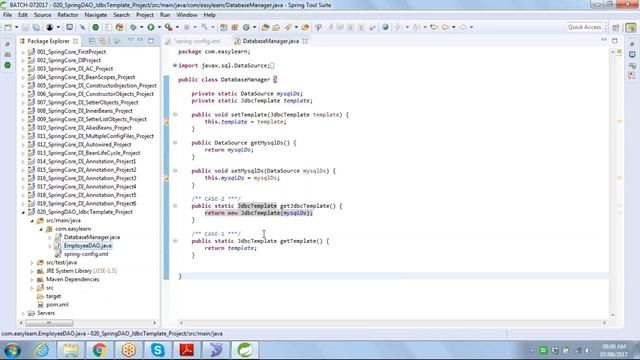Image resolution: width=640 pixels, height=360 pixels.
Task: Click the dark circular profile toolbar icon
Action: coord(49,27)
